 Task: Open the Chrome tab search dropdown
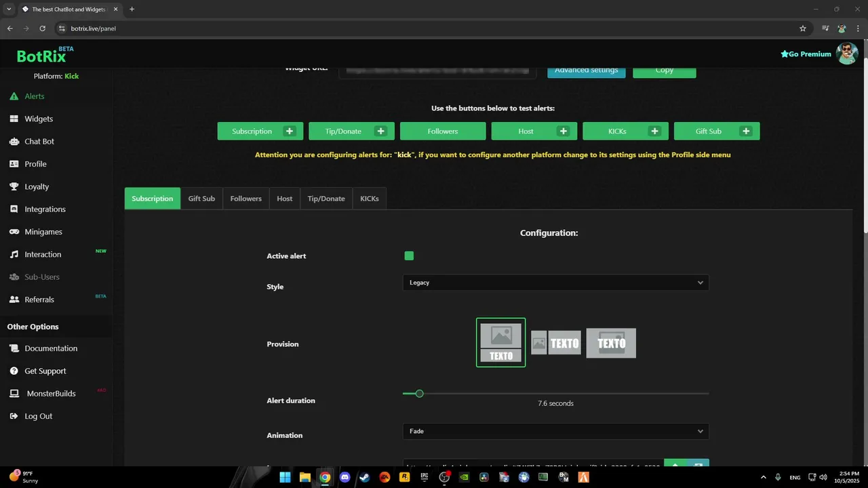point(9,9)
